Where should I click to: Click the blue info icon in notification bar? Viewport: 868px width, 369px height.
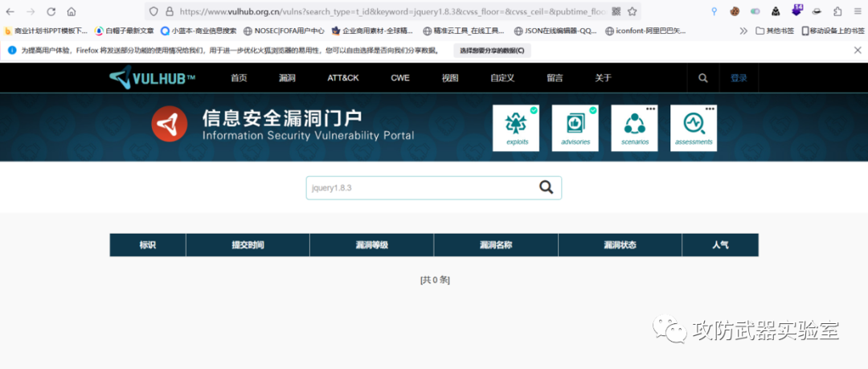tap(12, 51)
